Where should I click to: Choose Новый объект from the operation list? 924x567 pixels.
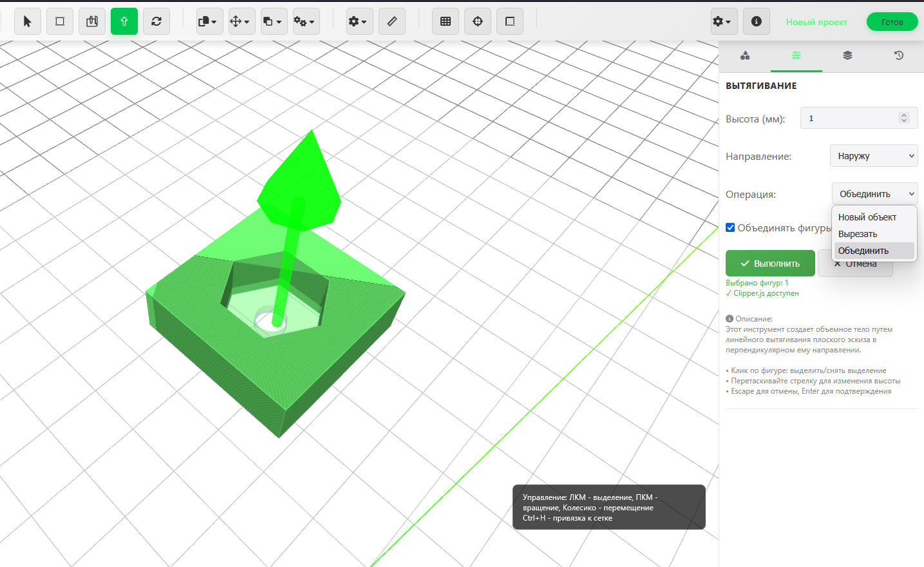[867, 217]
